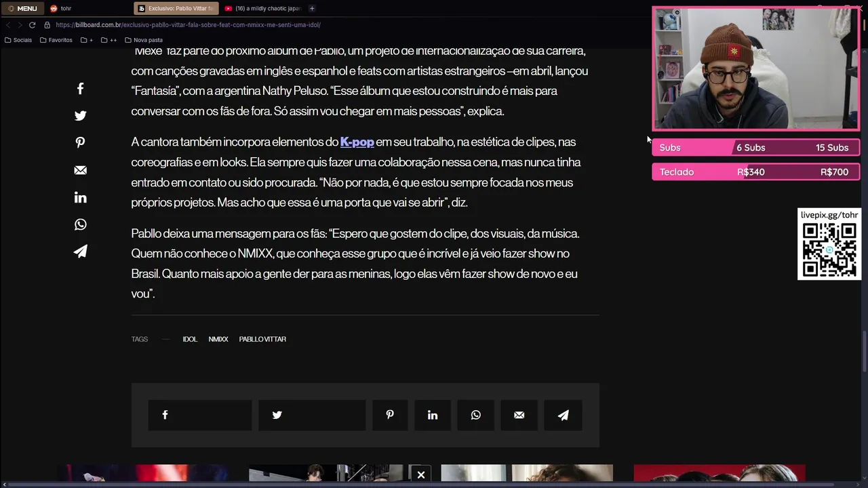Open the browser MENU button

point(22,8)
